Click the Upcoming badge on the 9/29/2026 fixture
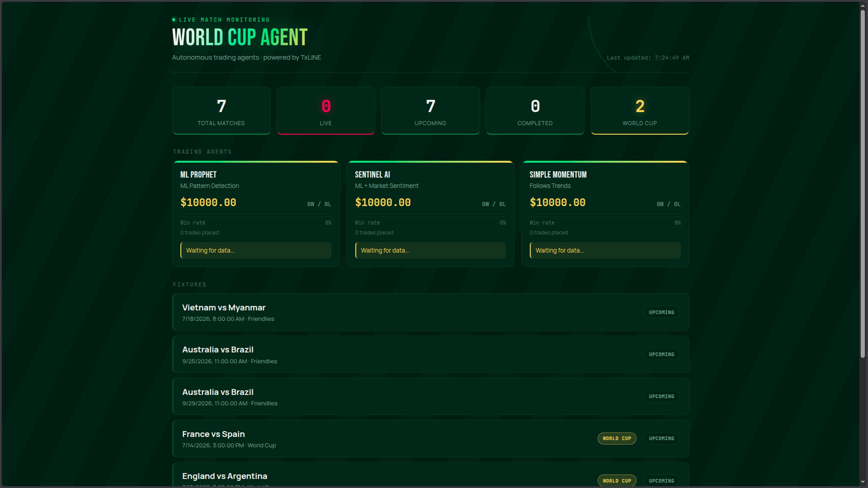 pos(661,397)
